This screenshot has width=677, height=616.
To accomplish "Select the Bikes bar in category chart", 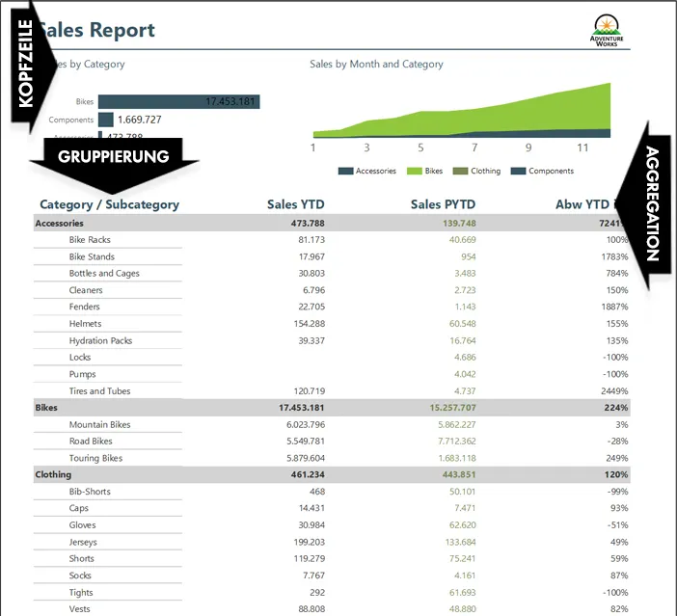I will tap(178, 102).
